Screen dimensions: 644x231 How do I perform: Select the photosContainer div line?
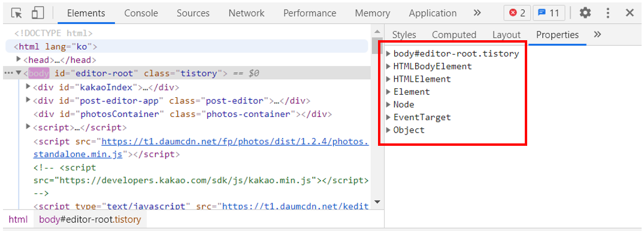coord(182,114)
